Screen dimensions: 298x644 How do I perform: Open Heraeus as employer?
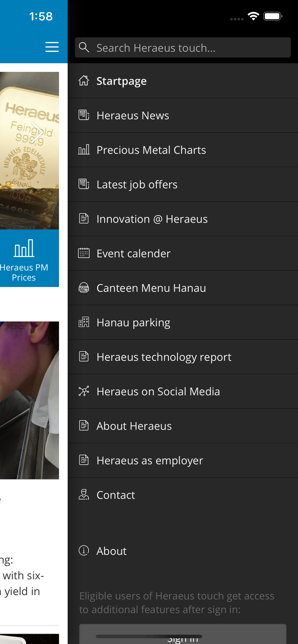pyautogui.click(x=183, y=460)
